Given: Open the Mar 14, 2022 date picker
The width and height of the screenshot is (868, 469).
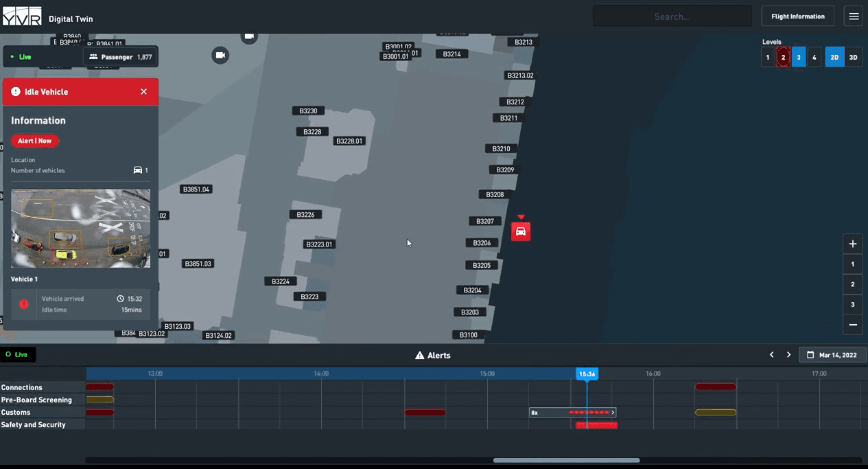Looking at the screenshot, I should pos(832,354).
